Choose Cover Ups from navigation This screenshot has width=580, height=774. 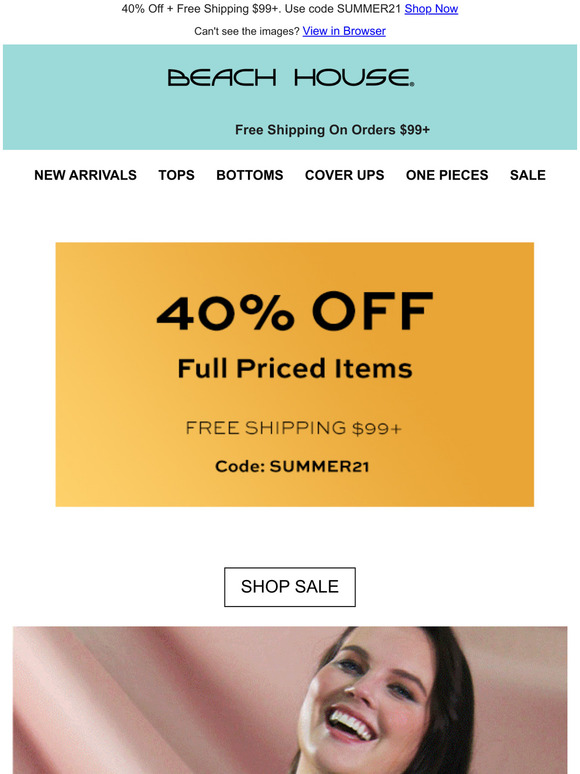[344, 175]
